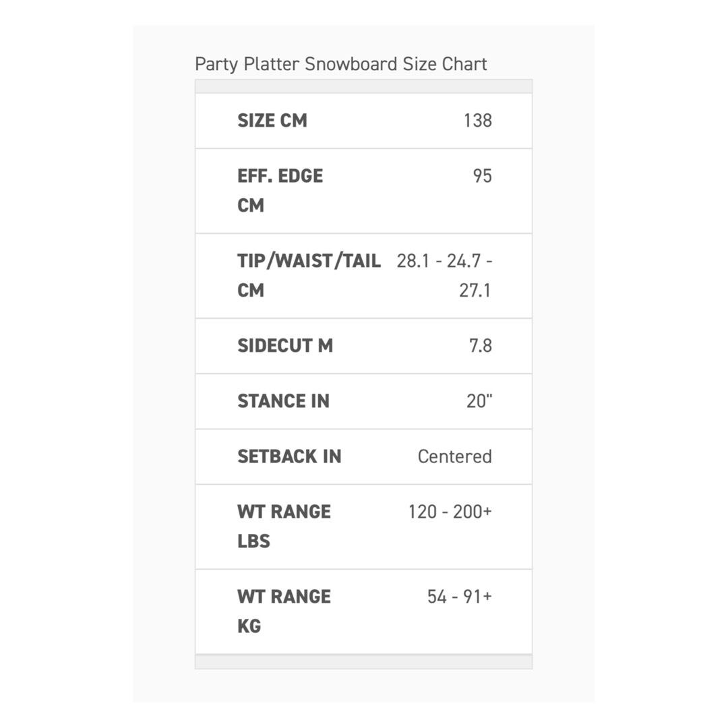The width and height of the screenshot is (728, 728).
Task: Select the SETBACK IN label
Action: point(289,456)
